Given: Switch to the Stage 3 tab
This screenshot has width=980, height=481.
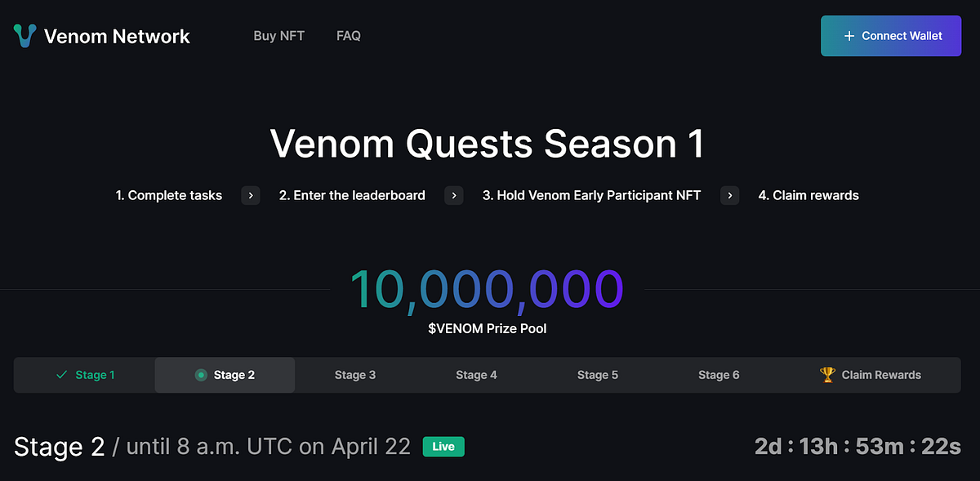Looking at the screenshot, I should pos(355,375).
